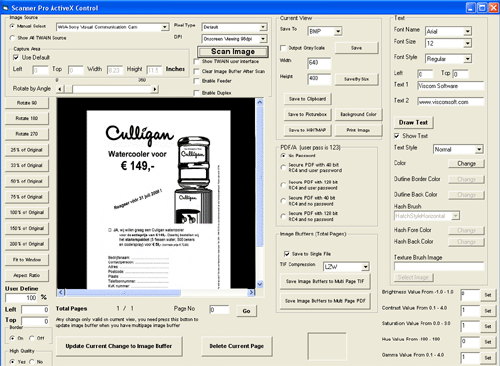Select Secure PDF 128 bit no password

click(x=283, y=216)
